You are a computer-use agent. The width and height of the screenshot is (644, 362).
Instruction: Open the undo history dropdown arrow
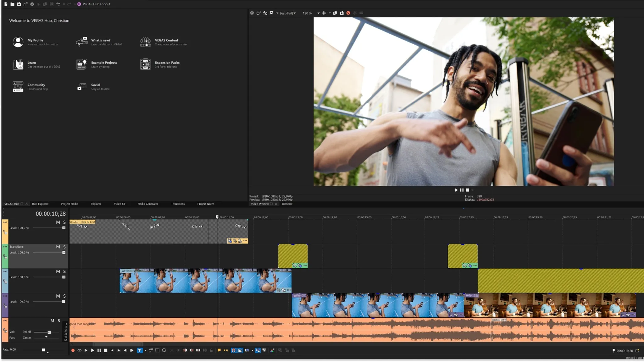(64, 4)
